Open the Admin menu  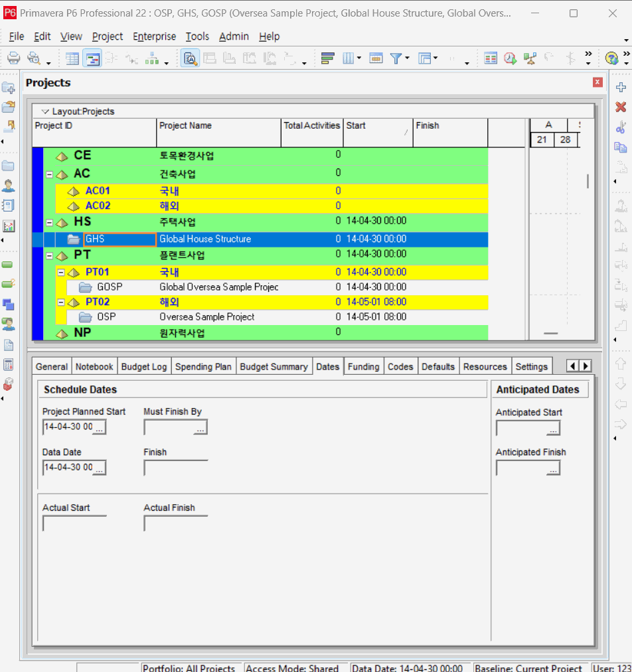click(x=234, y=36)
